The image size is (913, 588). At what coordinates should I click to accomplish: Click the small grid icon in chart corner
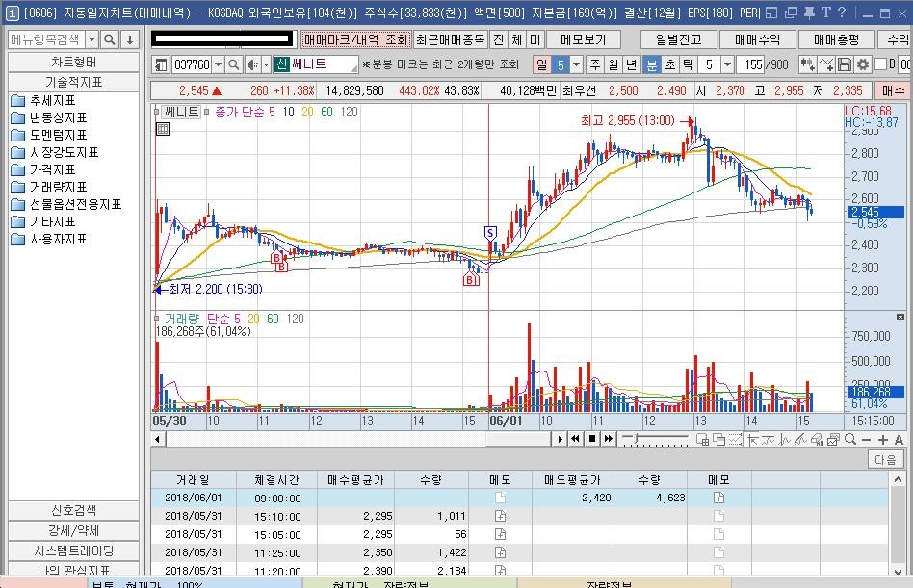click(x=163, y=129)
